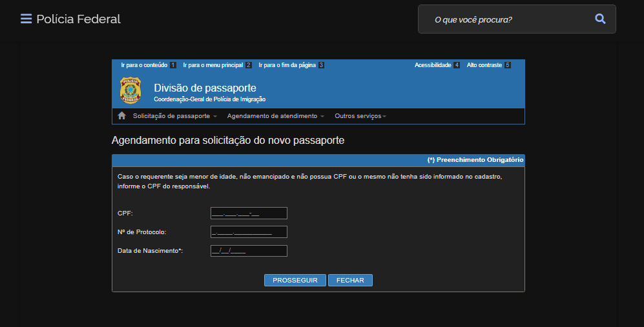Click the Polícia Federal badge logo

(130, 90)
